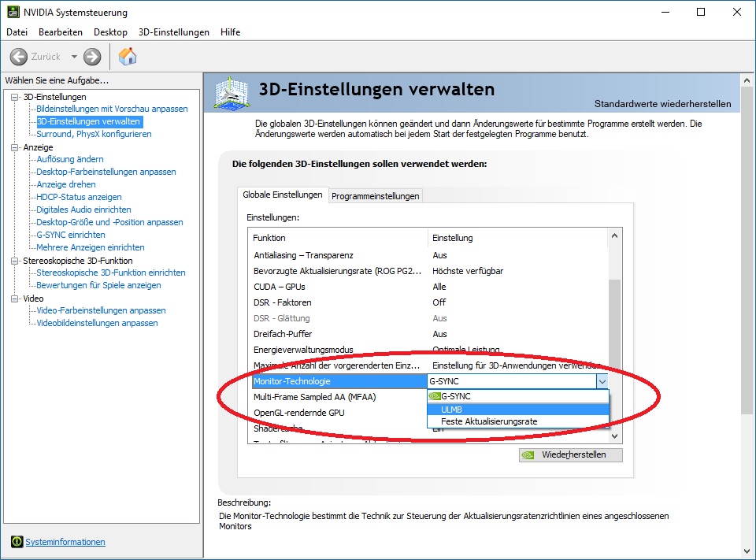Click the Back arrow icon
The height and width of the screenshot is (560, 756).
point(19,57)
